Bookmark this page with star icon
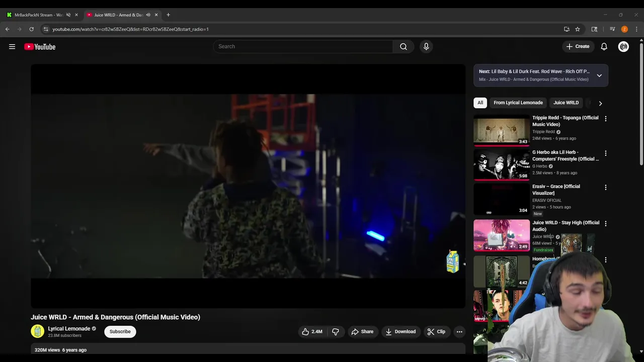This screenshot has height=362, width=644. [578, 29]
